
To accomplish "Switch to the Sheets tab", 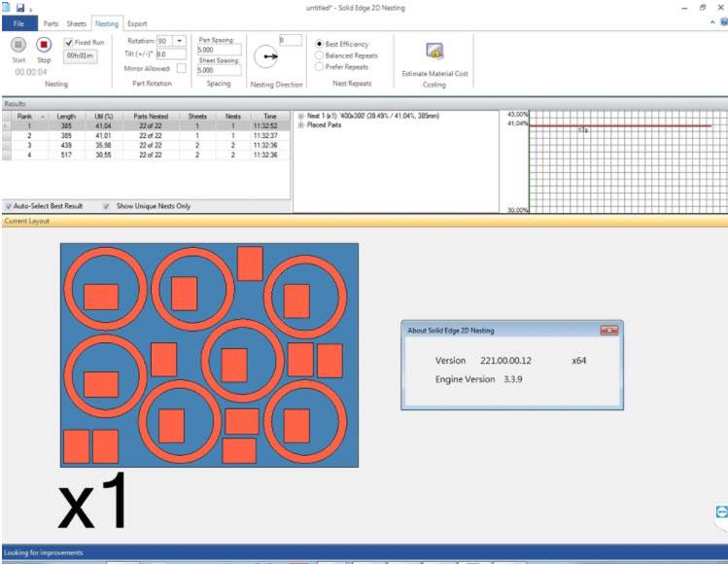I will click(77, 23).
